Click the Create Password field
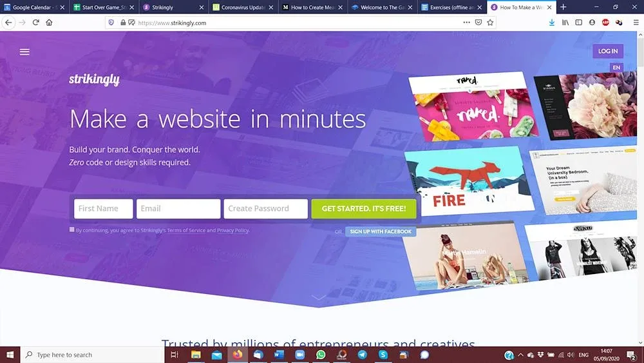 [266, 208]
